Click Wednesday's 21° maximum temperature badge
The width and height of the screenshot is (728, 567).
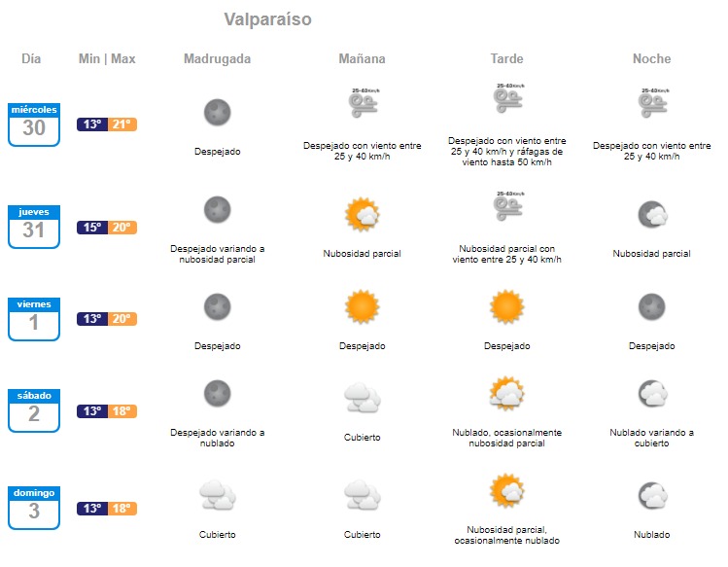pos(122,124)
